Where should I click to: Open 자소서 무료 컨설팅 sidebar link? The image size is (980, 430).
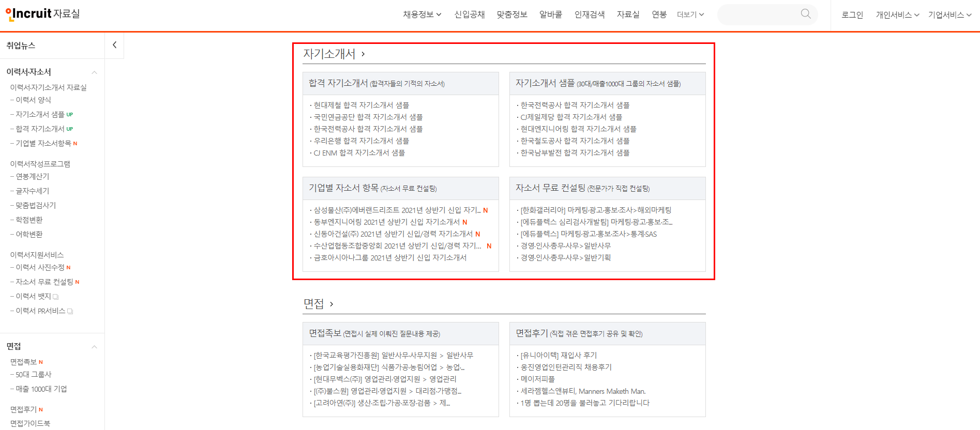44,282
